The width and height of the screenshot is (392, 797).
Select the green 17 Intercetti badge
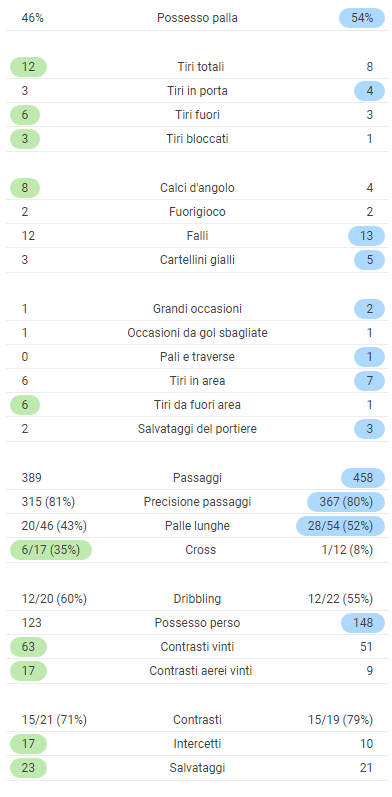click(28, 744)
